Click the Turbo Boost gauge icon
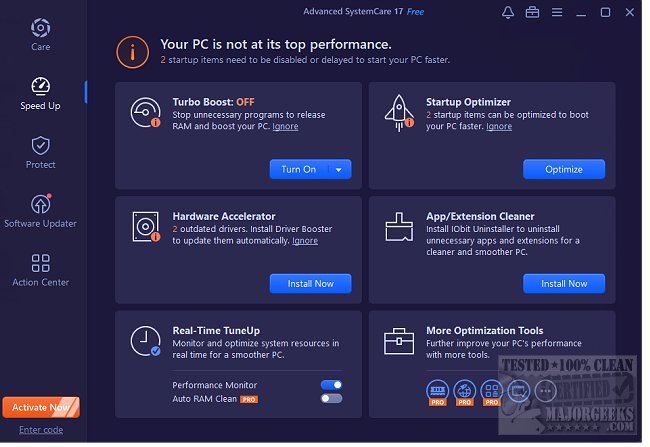Viewport: 650px width, 447px height. click(146, 112)
